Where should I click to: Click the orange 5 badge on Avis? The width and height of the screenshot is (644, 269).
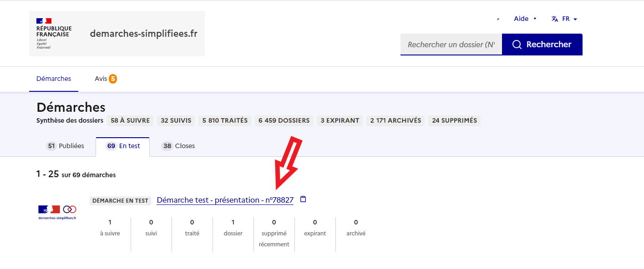113,79
